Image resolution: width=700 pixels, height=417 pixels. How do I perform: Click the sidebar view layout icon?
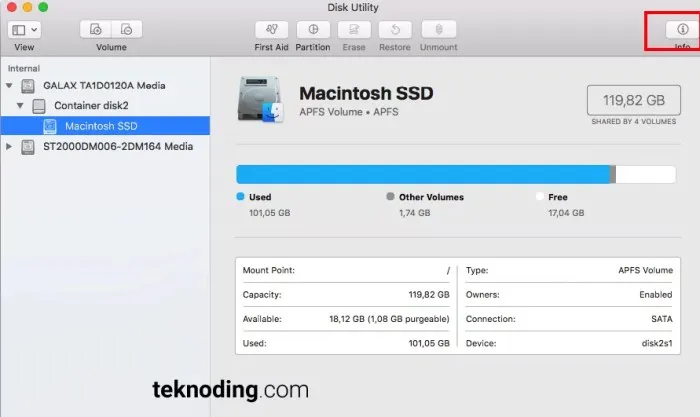pos(19,30)
